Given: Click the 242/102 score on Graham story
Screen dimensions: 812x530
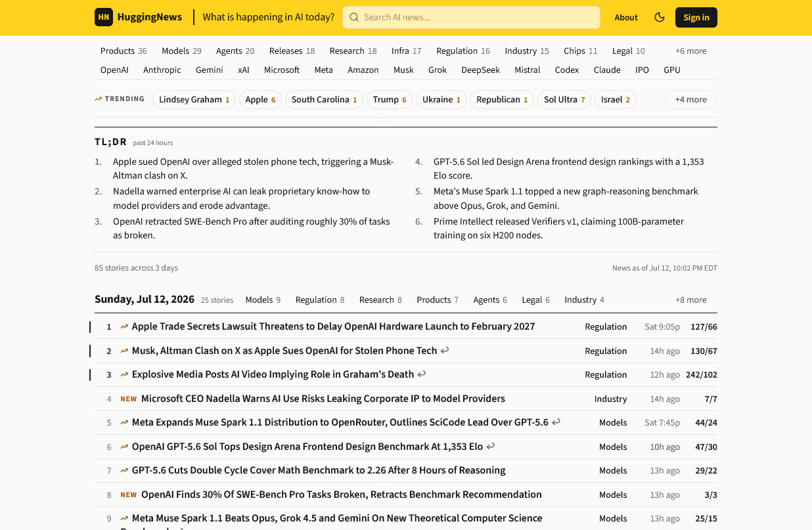Looking at the screenshot, I should [701, 374].
